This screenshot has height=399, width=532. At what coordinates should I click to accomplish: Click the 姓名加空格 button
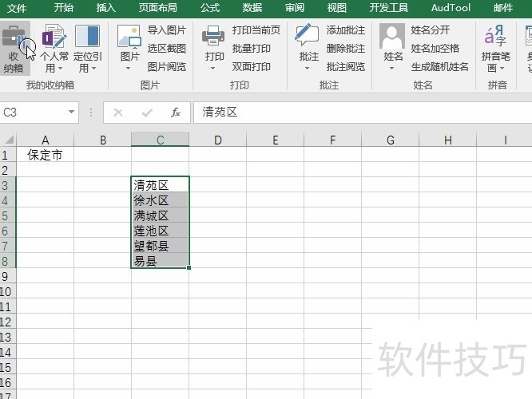(435, 49)
